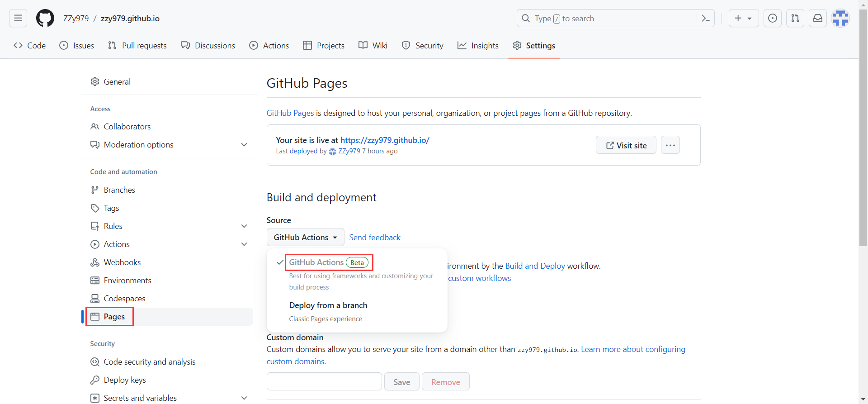Open the Build and Deploy link
868x404 pixels.
pyautogui.click(x=535, y=266)
